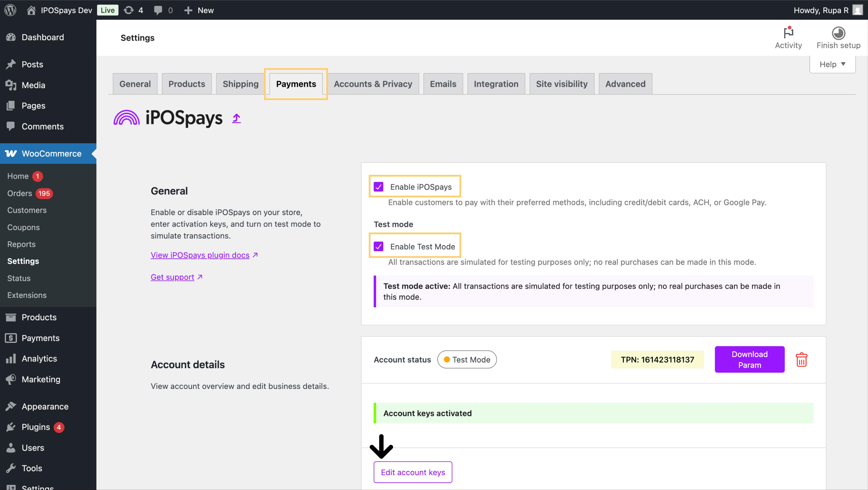The height and width of the screenshot is (490, 868).
Task: Open the Accounts & Privacy tab
Action: click(373, 84)
